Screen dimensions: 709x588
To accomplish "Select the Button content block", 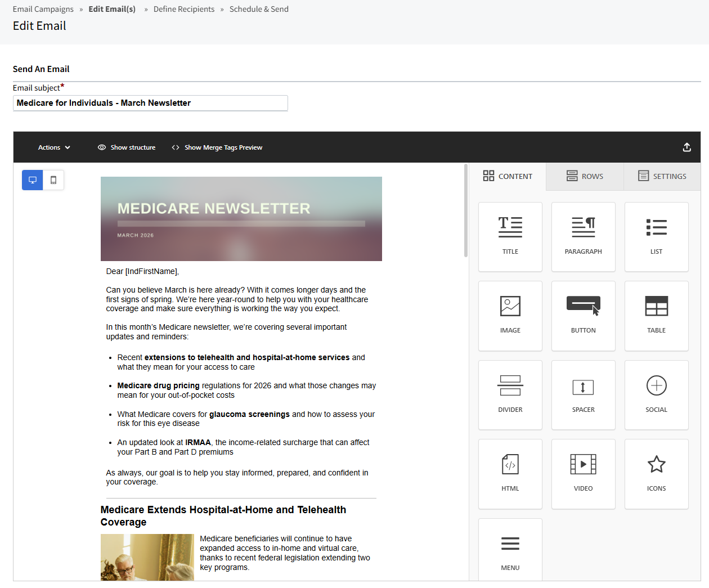I will click(583, 316).
